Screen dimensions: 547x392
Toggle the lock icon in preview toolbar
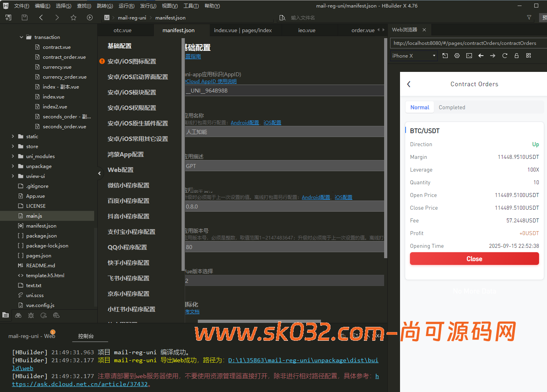516,56
